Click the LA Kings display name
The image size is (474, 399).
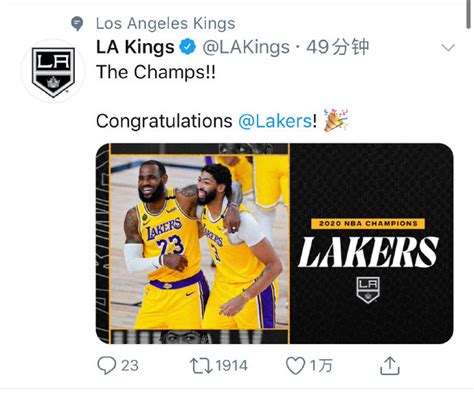[135, 47]
